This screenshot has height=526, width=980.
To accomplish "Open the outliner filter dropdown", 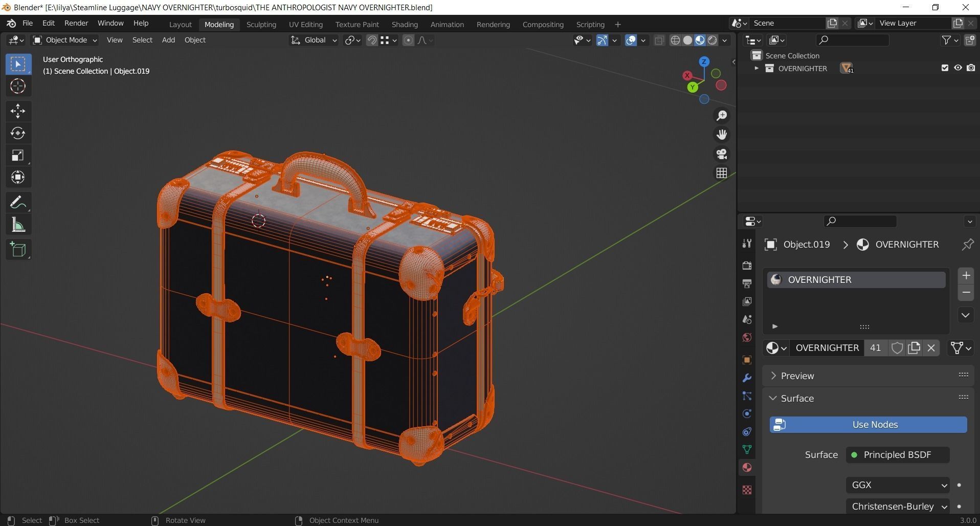I will [x=950, y=40].
